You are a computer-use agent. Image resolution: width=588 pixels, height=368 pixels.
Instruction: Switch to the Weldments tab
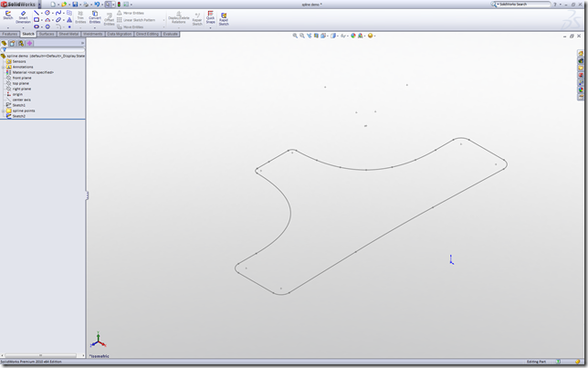92,34
